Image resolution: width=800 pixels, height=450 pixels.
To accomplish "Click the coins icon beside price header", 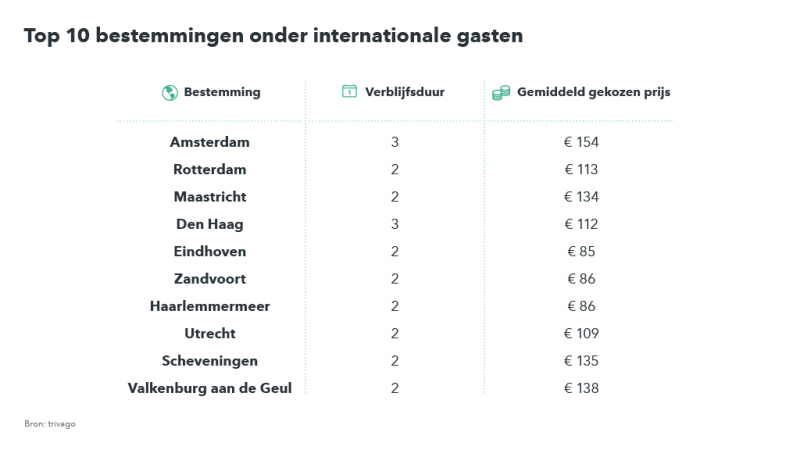I will coord(501,93).
